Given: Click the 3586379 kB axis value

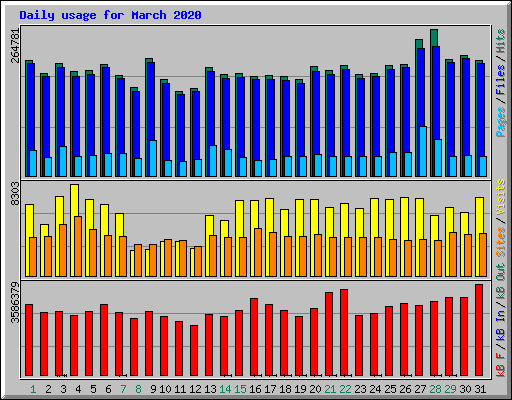Looking at the screenshot, I should 16,303.
